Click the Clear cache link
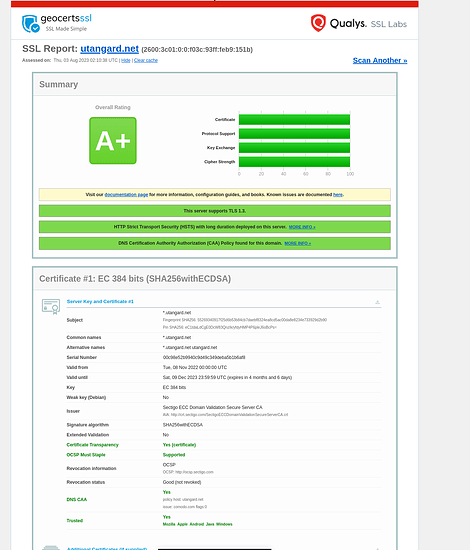470x550 pixels. [x=146, y=60]
